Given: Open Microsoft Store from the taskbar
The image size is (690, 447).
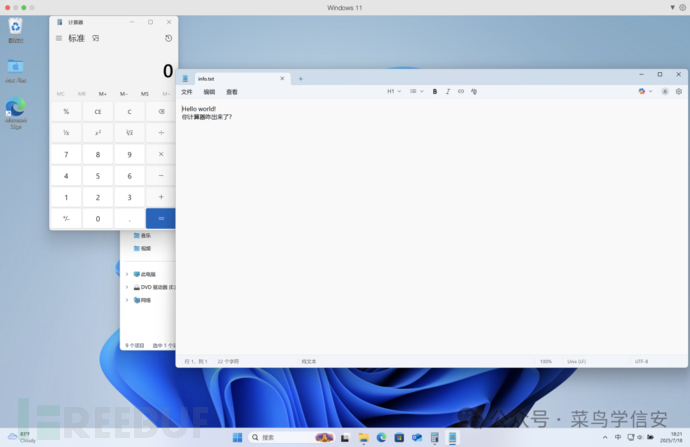Looking at the screenshot, I should point(399,437).
